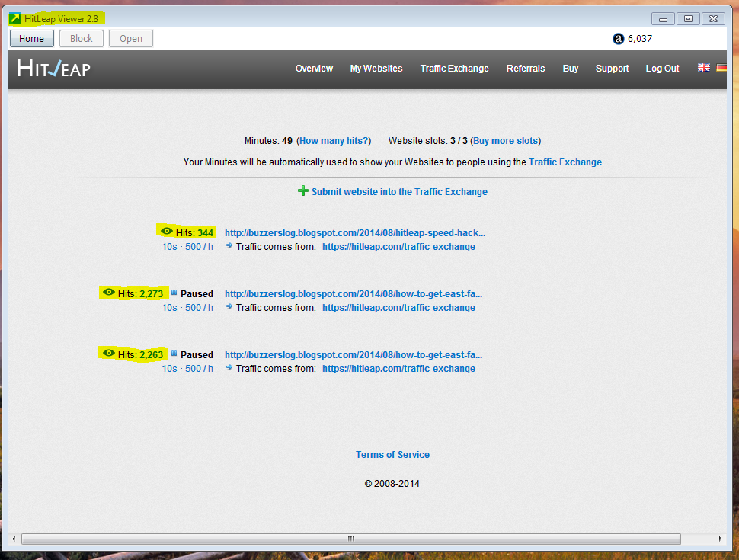739x560 pixels.
Task: Click the 'Website slots: 3 / 3' text
Action: pos(428,140)
